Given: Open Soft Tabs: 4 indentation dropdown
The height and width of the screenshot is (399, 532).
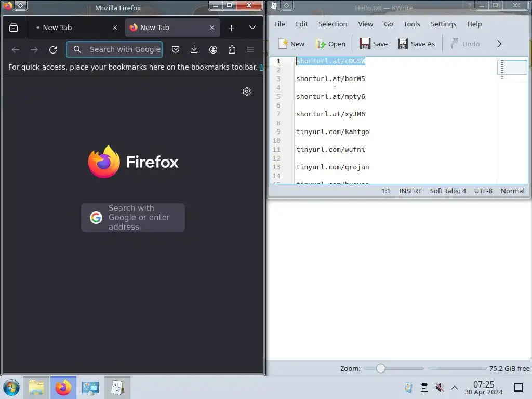Looking at the screenshot, I should 448,191.
